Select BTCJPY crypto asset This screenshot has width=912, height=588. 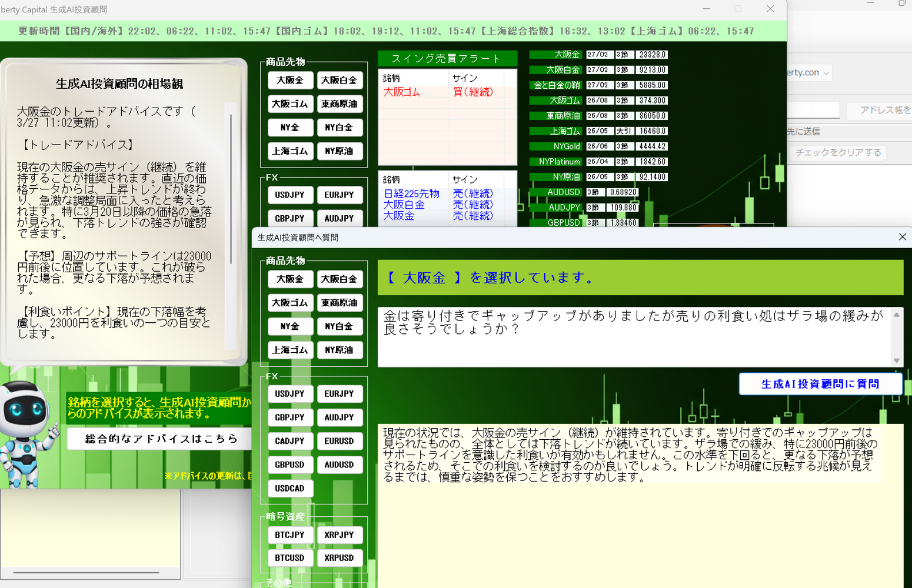(289, 535)
